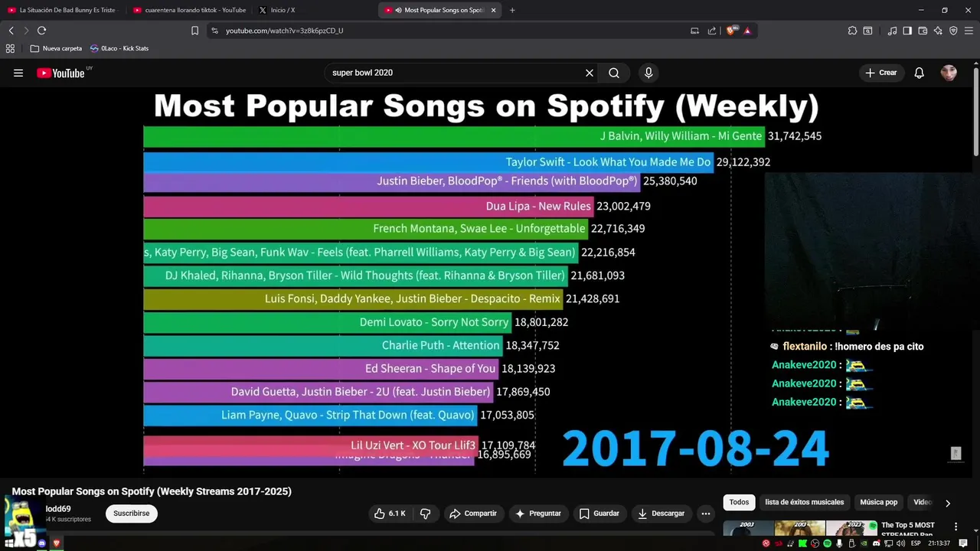Image resolution: width=980 pixels, height=551 pixels.
Task: Open the browser share icon
Action: [x=712, y=31]
